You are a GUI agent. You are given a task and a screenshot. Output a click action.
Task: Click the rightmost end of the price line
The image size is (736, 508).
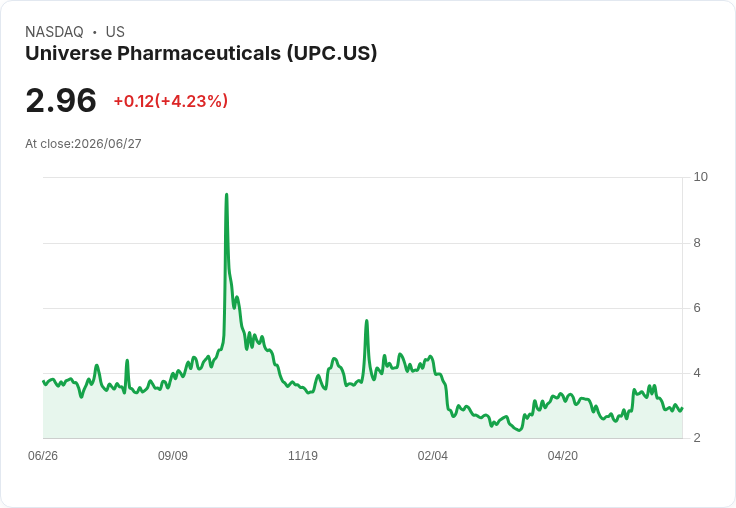point(682,408)
